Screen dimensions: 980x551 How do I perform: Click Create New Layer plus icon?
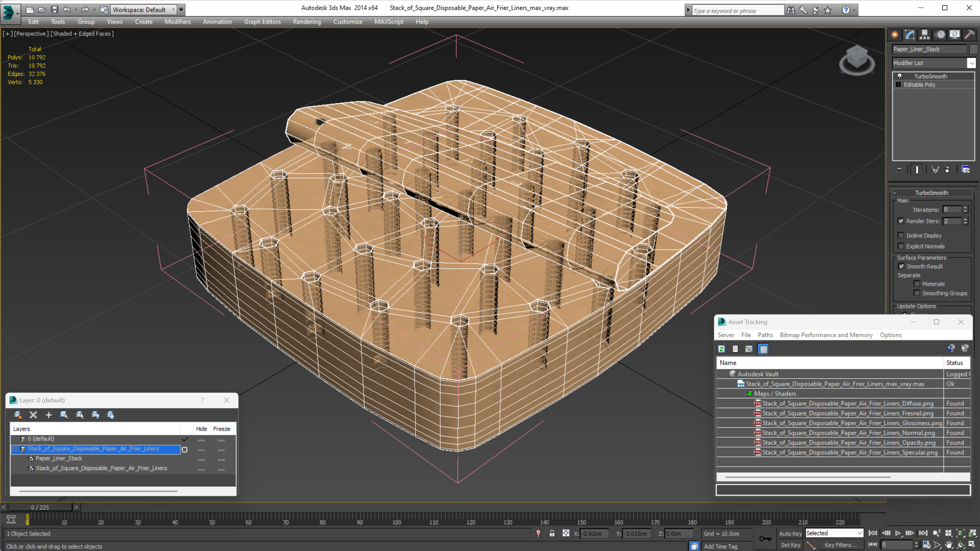point(48,415)
